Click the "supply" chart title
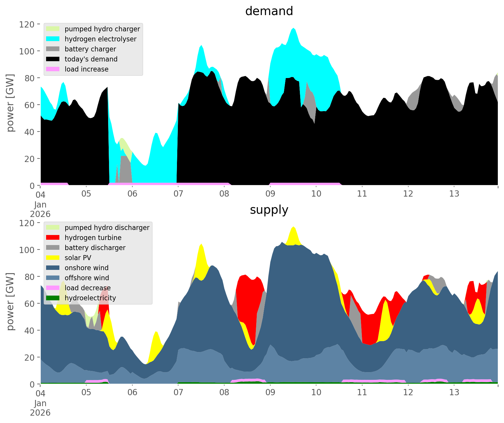504x423 pixels. (x=269, y=210)
